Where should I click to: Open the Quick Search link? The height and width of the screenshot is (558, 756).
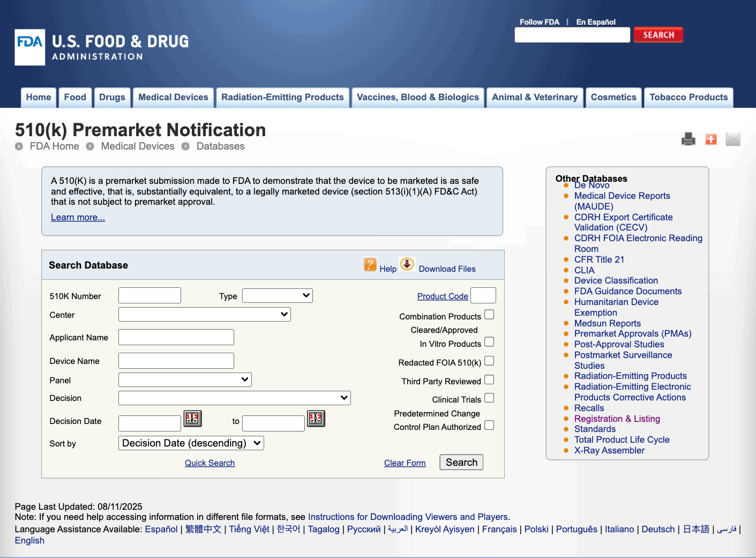click(x=209, y=463)
